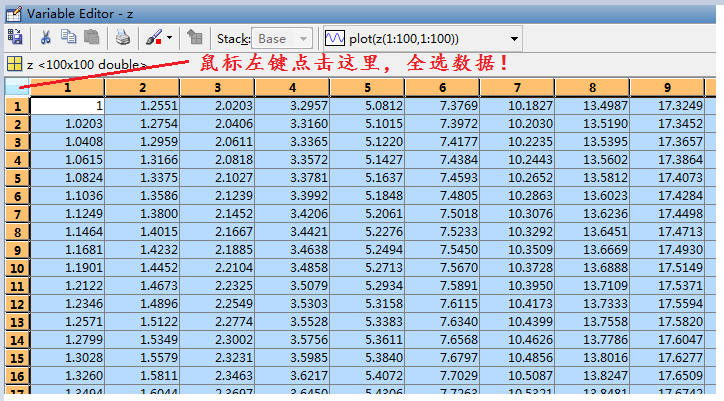This screenshot has height=401, width=724.
Task: Click the Variable Editor title icon
Action: click(13, 14)
